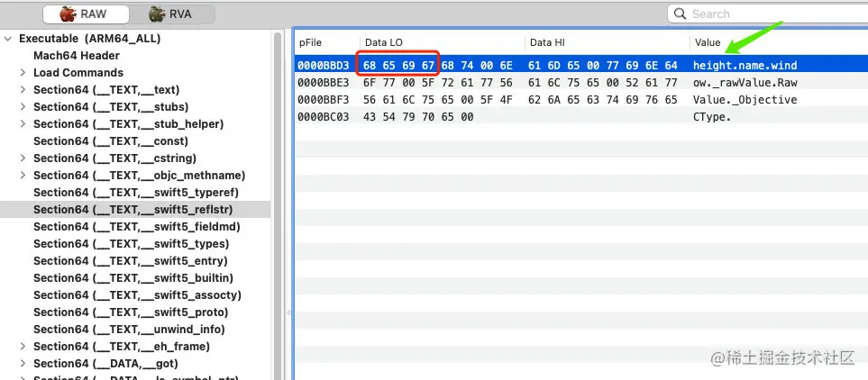Image resolution: width=868 pixels, height=380 pixels.
Task: Click the Value column header
Action: [x=779, y=42]
